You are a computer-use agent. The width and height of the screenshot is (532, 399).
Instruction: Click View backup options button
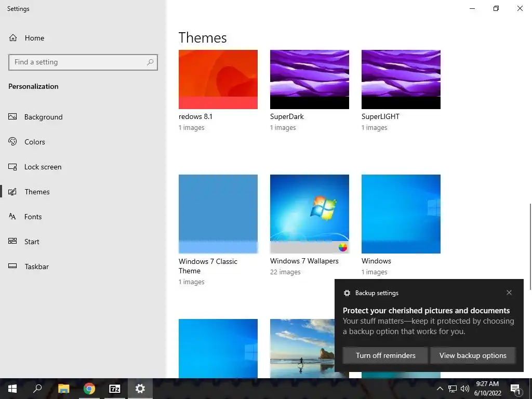473,355
